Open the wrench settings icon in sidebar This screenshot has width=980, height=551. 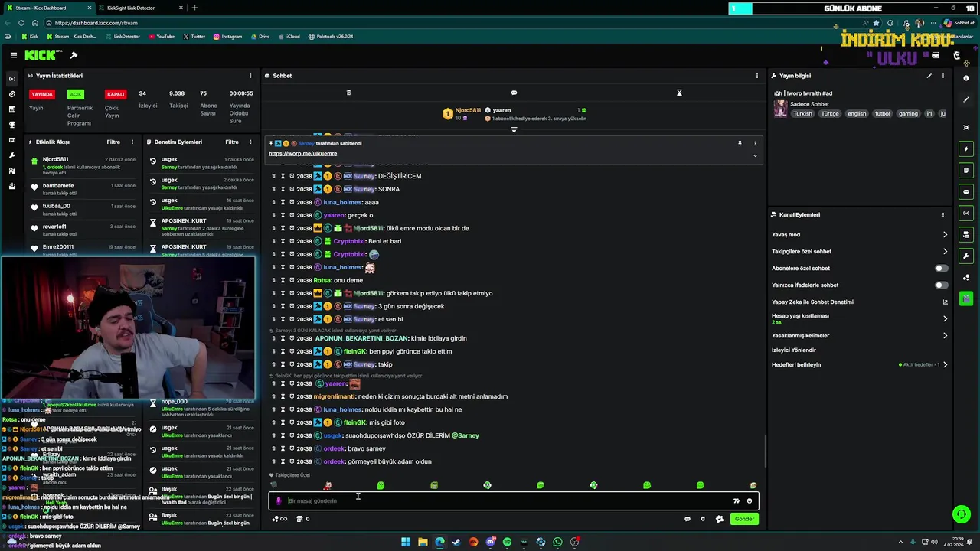(x=11, y=155)
